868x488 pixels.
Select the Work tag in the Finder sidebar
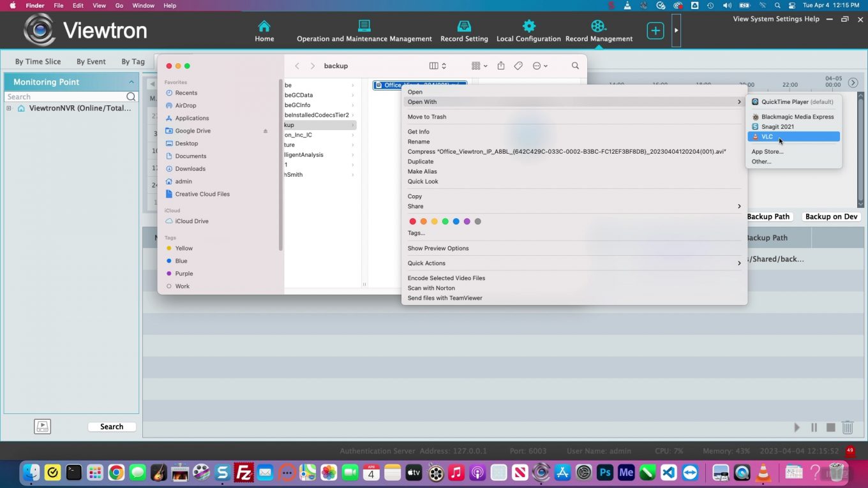click(182, 286)
